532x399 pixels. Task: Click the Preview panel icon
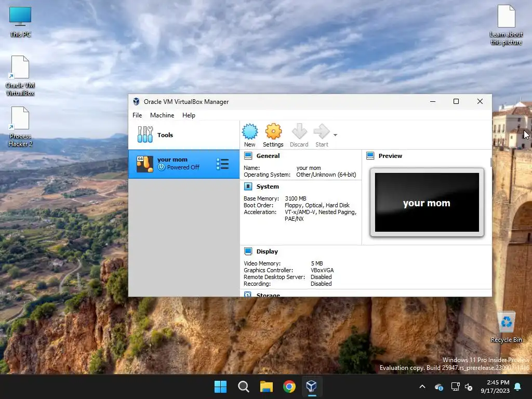(x=370, y=156)
